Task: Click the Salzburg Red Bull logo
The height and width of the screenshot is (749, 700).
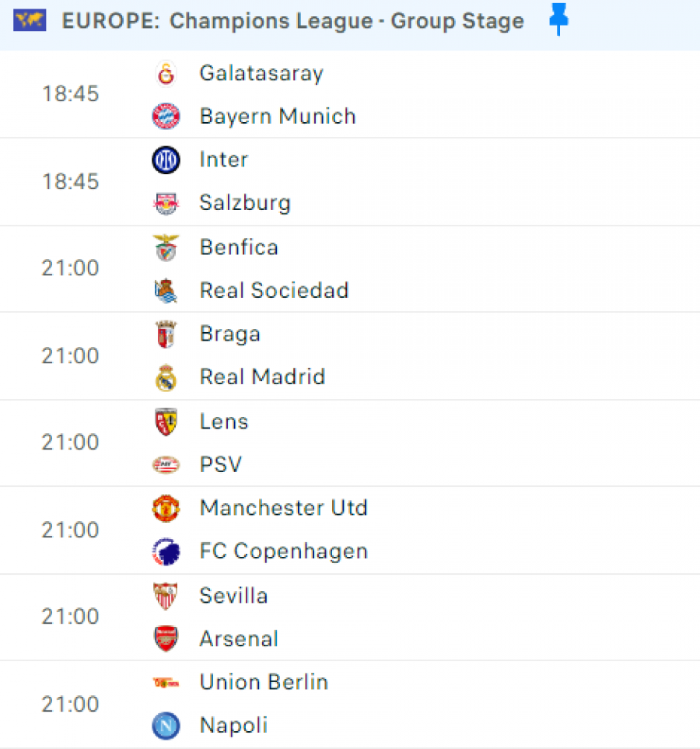Action: [166, 204]
